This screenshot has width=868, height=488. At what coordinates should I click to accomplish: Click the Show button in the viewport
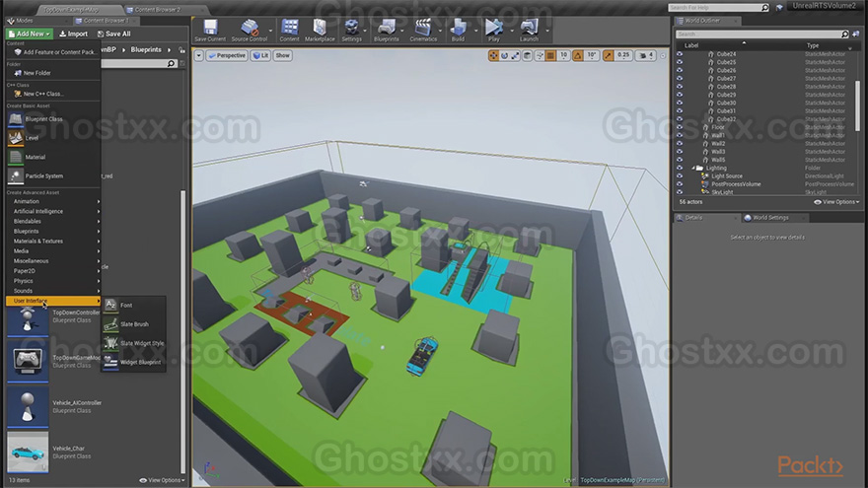pyautogui.click(x=282, y=55)
